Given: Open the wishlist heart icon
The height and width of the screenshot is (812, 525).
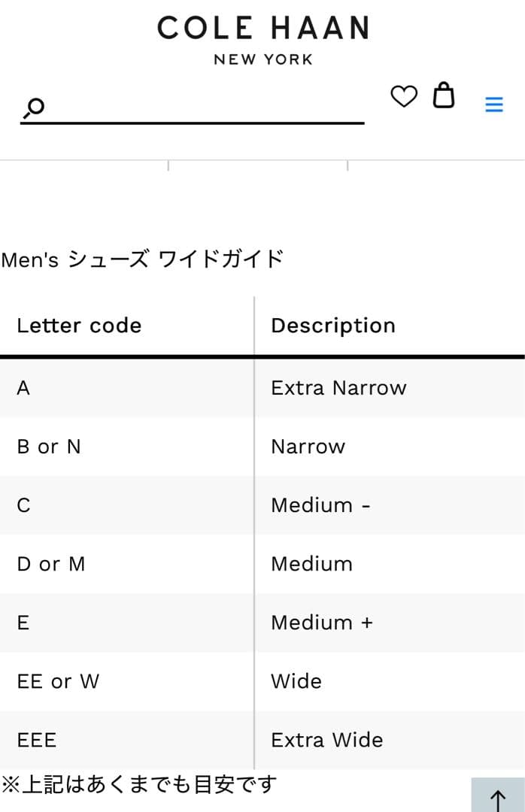Looking at the screenshot, I should pyautogui.click(x=404, y=96).
